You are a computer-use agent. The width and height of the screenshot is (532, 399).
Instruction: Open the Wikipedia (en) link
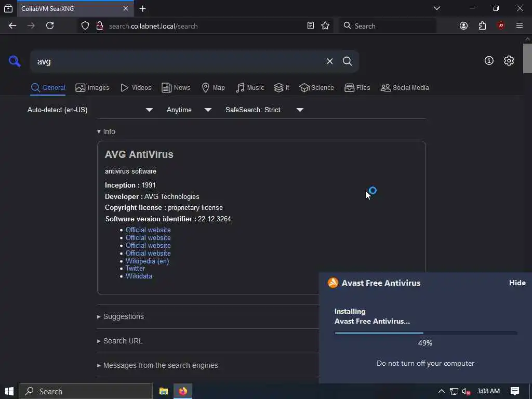147,261
